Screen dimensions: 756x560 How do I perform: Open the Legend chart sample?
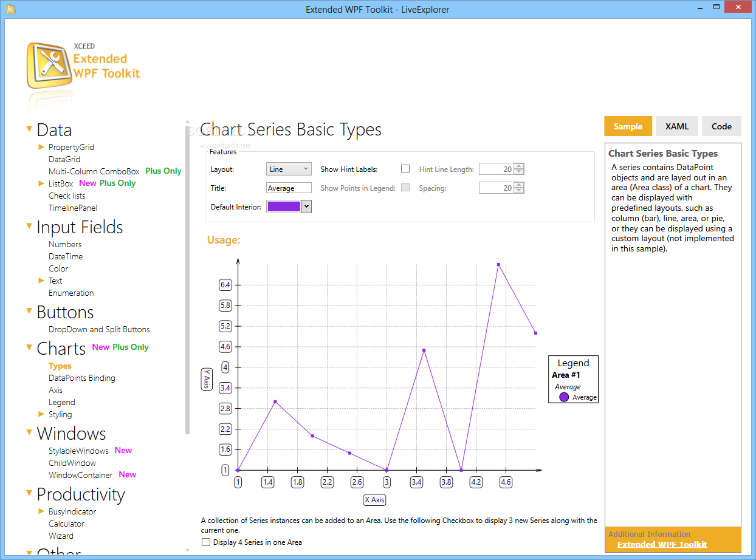pos(62,402)
